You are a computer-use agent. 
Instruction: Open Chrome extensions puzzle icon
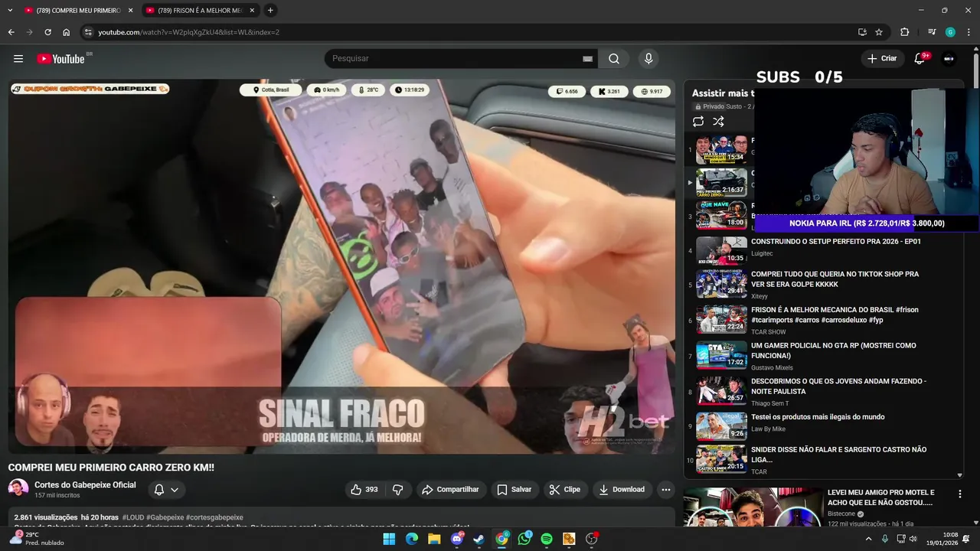pyautogui.click(x=904, y=32)
